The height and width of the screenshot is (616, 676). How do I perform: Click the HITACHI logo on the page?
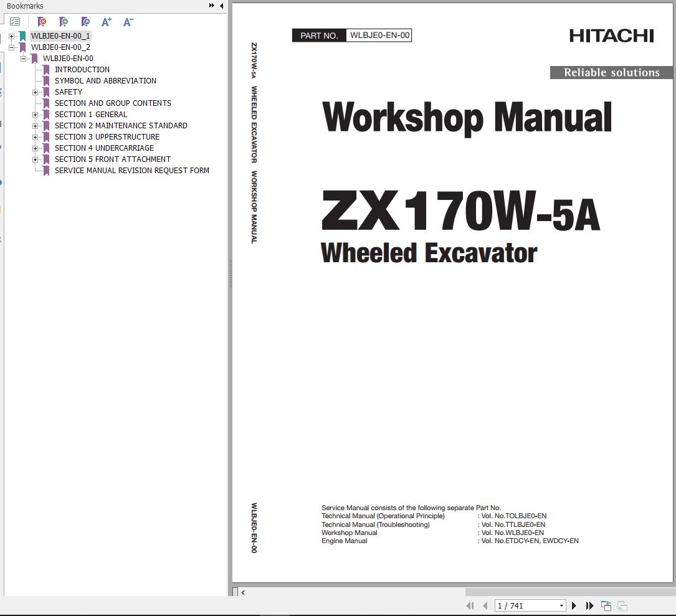[x=611, y=36]
